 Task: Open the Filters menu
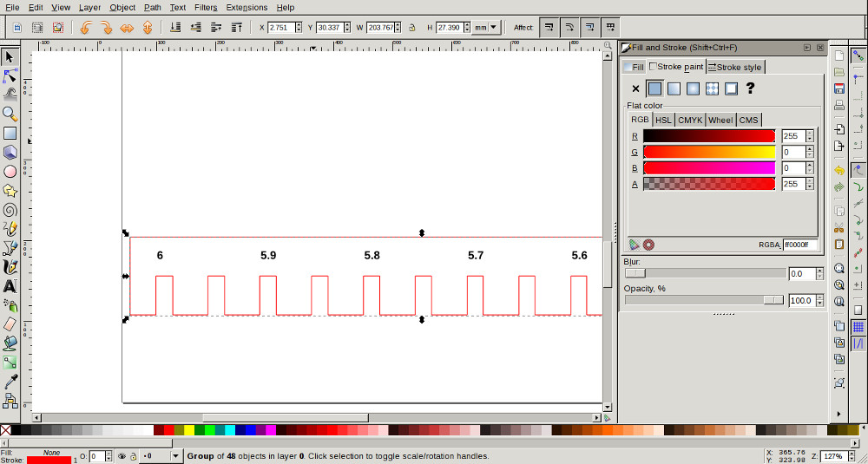pos(206,7)
